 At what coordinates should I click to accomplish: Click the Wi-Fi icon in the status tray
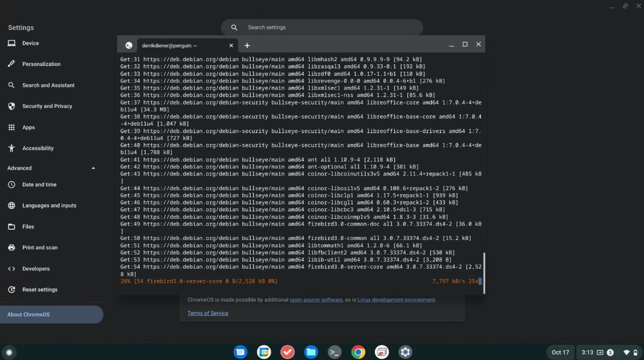(626, 352)
